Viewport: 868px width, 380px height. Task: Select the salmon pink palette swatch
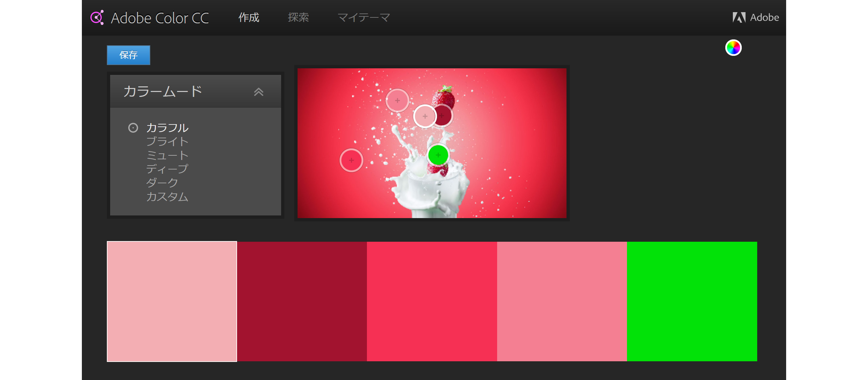[x=562, y=301]
